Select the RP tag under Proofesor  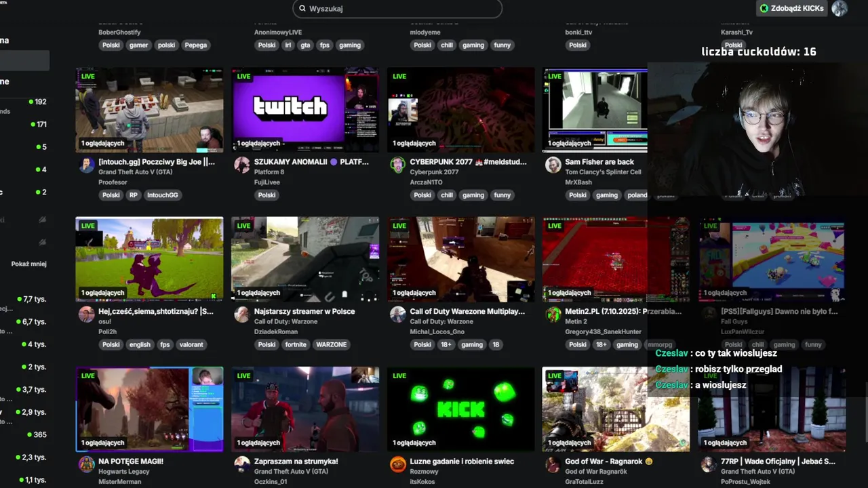pos(134,195)
